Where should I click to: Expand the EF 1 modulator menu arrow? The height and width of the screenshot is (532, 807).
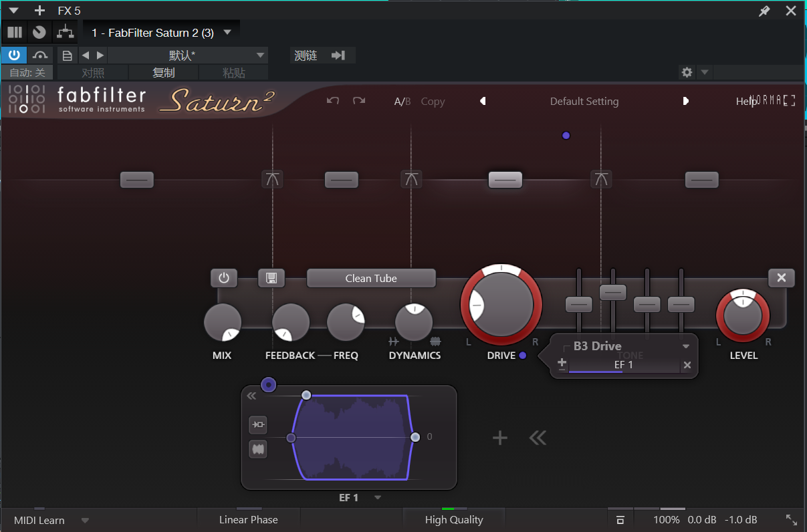click(378, 497)
